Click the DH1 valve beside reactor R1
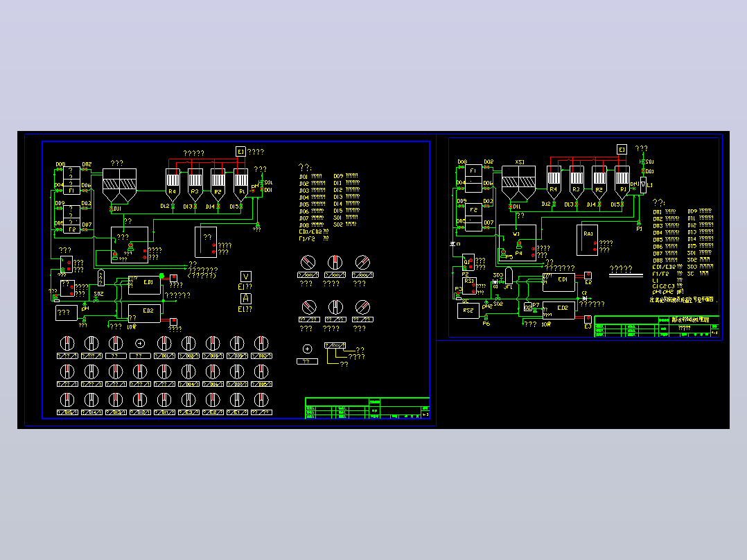 click(634, 189)
